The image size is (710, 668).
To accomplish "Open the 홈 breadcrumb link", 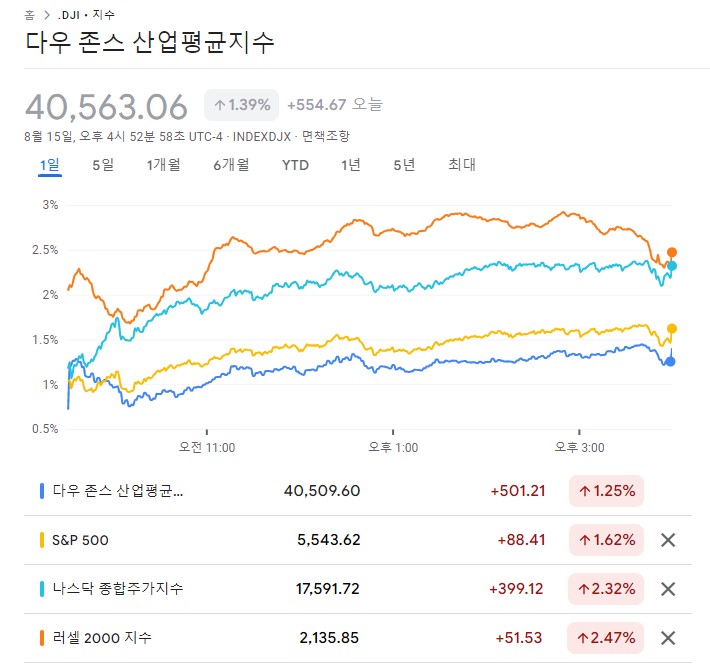I will click(29, 15).
